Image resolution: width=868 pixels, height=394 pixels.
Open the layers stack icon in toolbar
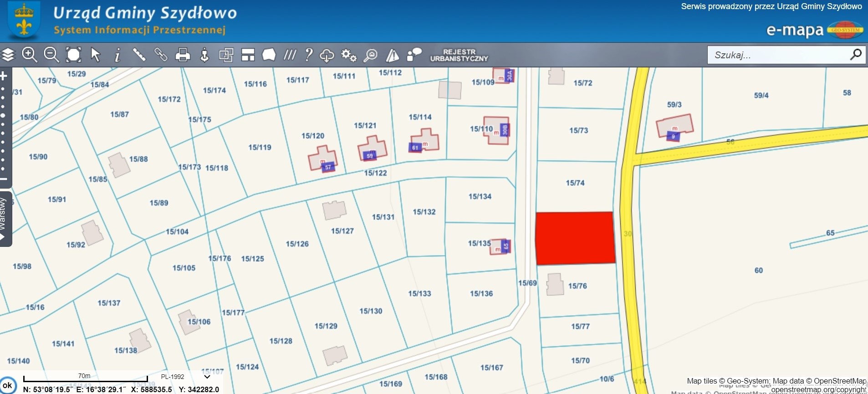tap(8, 55)
